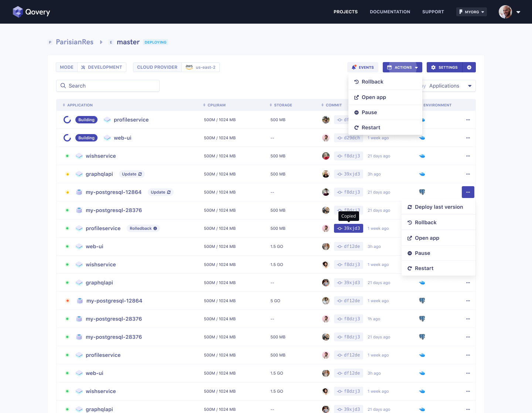Sort by the CPU/RAM column header
532x413 pixels.
214,105
